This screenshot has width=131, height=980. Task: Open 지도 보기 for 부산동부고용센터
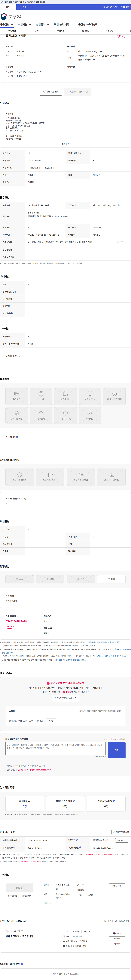[x=122, y=840]
